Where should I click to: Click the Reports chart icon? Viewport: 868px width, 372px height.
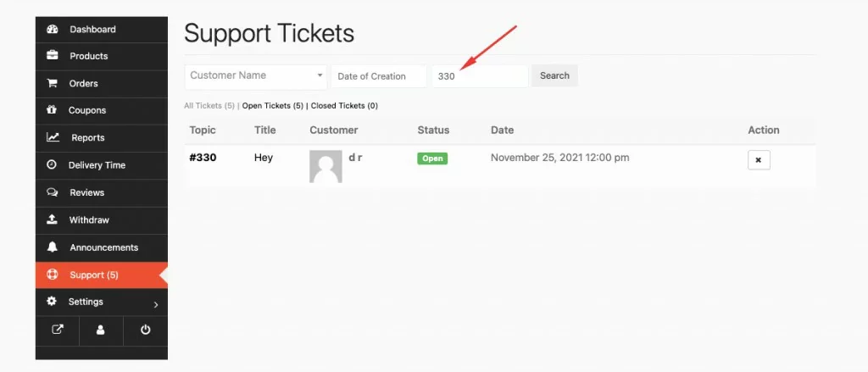click(x=53, y=137)
